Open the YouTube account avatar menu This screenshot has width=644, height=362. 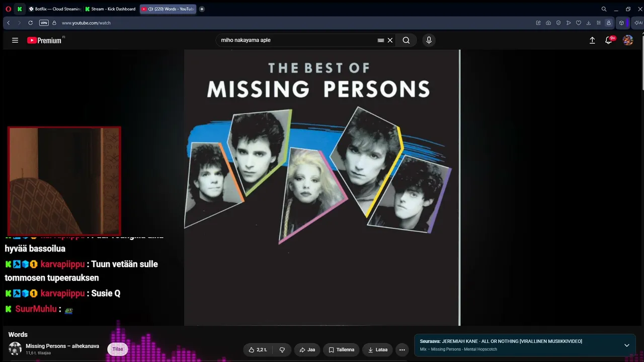[x=628, y=40]
